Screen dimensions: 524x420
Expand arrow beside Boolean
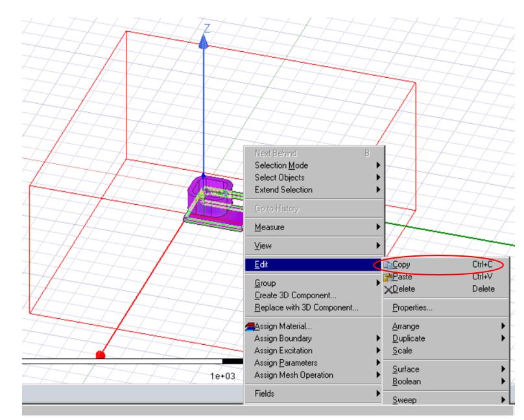pos(503,382)
